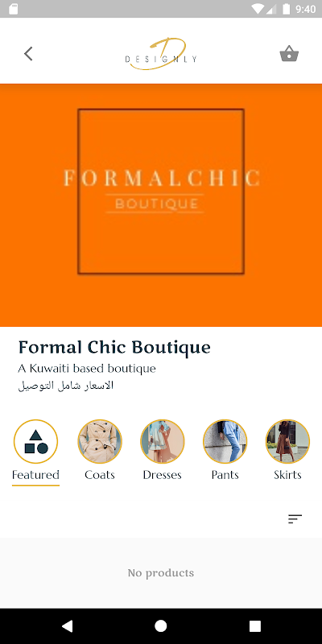Tap the Android back navigation button
Screen dimensions: 322x644
coord(67,626)
